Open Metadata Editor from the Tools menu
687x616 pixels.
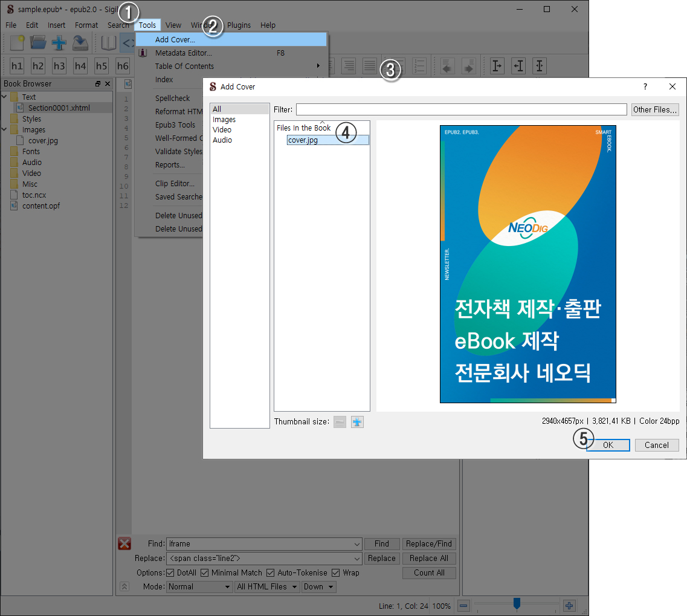[183, 53]
